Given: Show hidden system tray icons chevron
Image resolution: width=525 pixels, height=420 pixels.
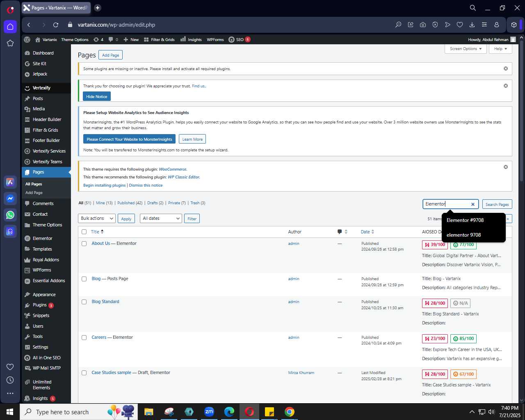Looking at the screenshot, I should pos(472,412).
